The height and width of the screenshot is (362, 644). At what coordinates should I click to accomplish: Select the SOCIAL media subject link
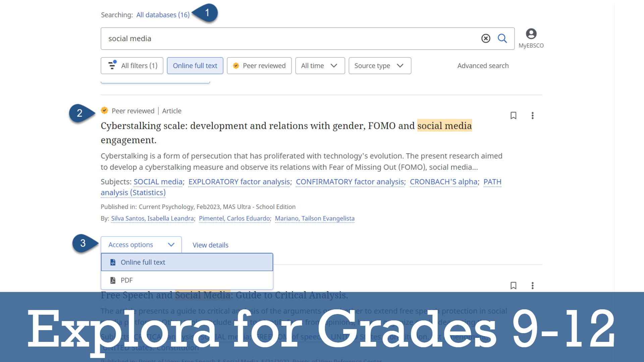click(158, 182)
